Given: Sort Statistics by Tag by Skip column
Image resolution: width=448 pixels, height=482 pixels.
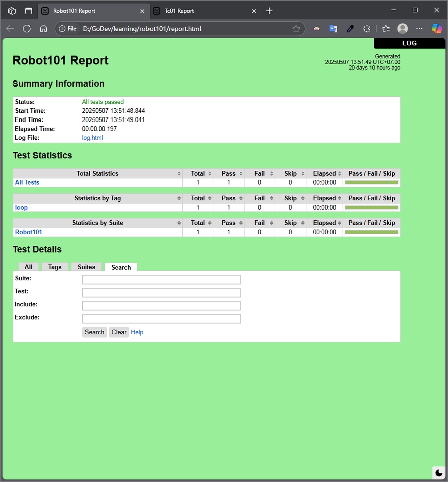Looking at the screenshot, I should (290, 198).
